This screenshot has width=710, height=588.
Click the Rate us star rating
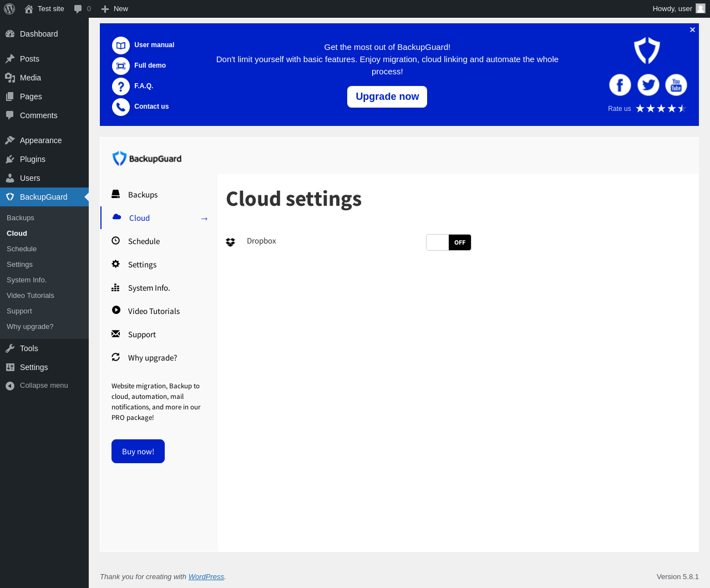661,109
